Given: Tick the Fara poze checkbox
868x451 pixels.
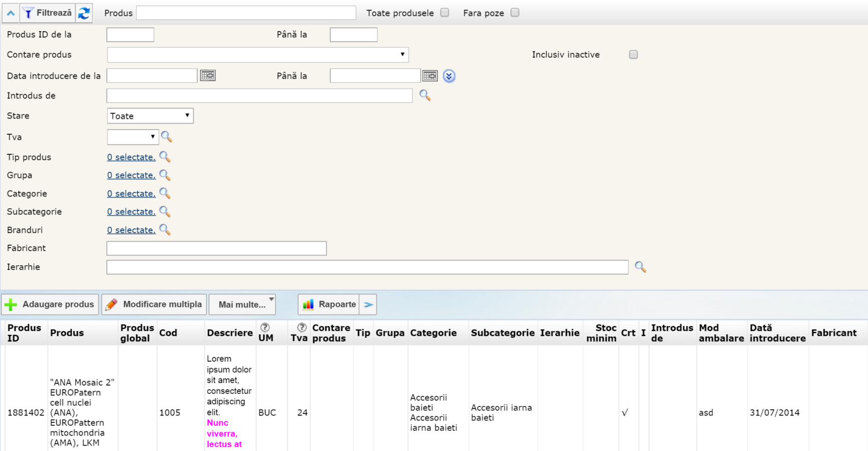Looking at the screenshot, I should click(x=515, y=13).
